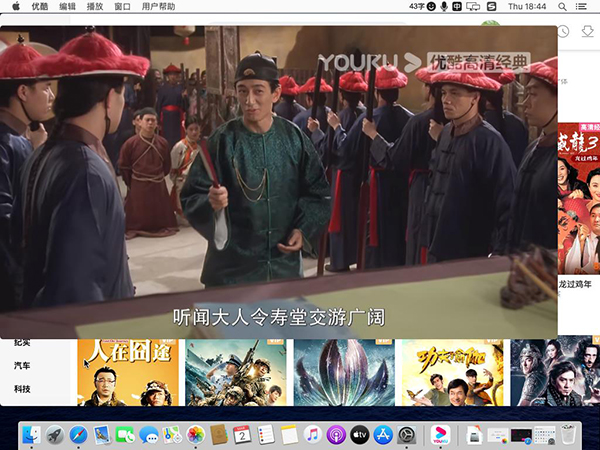The image size is (600, 450).
Task: Open the 编辑 menu
Action: tap(67, 6)
